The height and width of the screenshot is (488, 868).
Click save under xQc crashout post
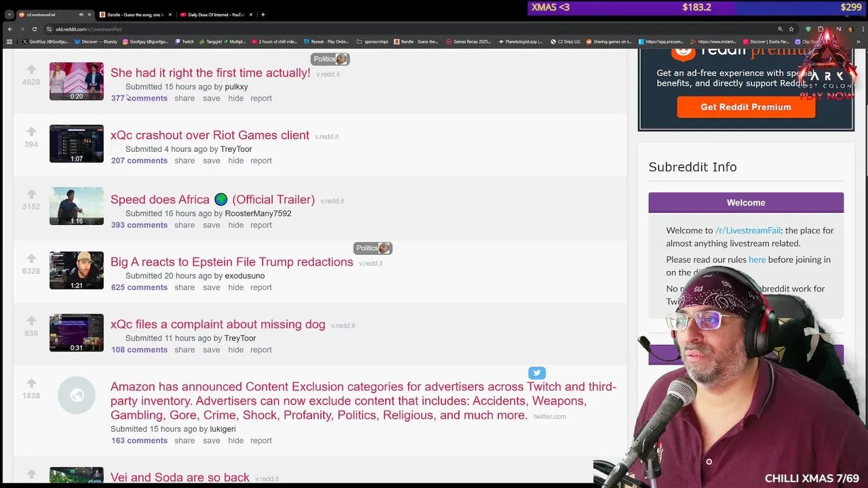(212, 161)
